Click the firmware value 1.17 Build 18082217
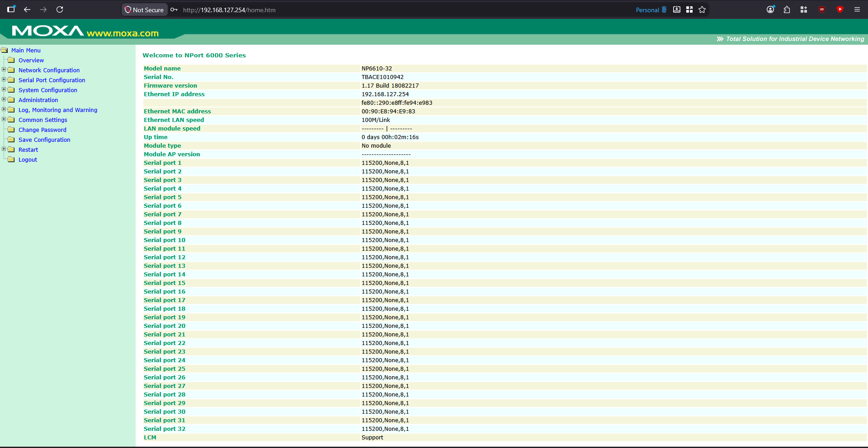868x448 pixels. (x=390, y=86)
